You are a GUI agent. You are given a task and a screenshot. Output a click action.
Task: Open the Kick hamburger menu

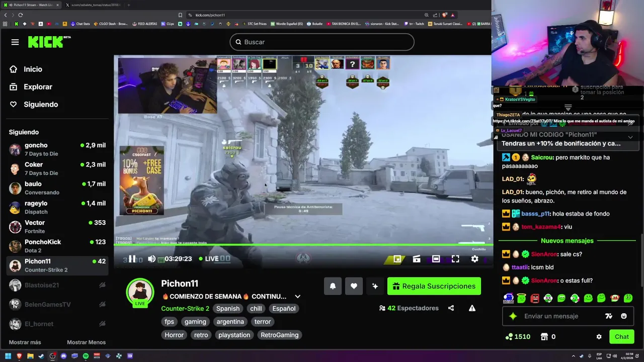click(15, 42)
